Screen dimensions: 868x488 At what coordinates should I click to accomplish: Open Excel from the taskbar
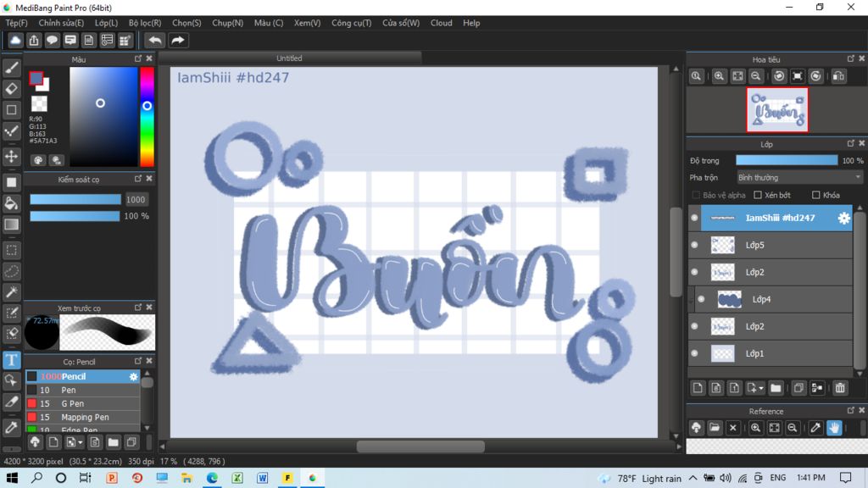point(237,478)
